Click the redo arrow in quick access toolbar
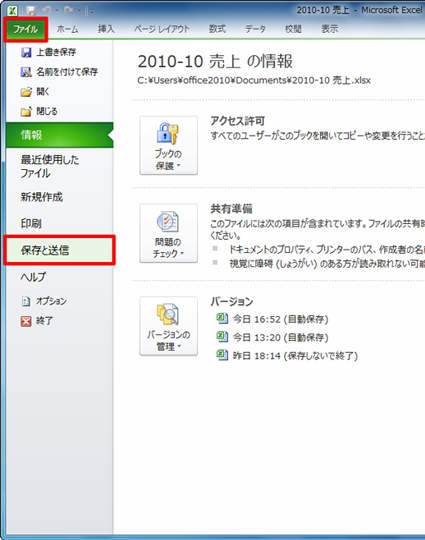 pyautogui.click(x=68, y=11)
